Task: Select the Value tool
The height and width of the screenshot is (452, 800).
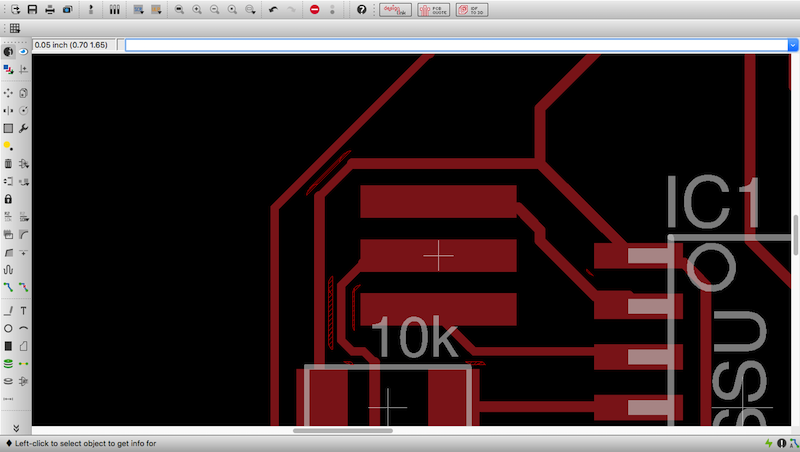Action: (23, 217)
